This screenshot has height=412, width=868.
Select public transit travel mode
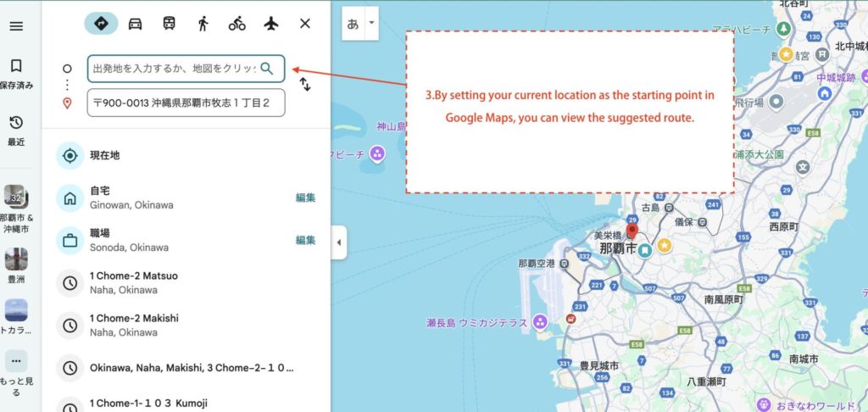pos(170,24)
